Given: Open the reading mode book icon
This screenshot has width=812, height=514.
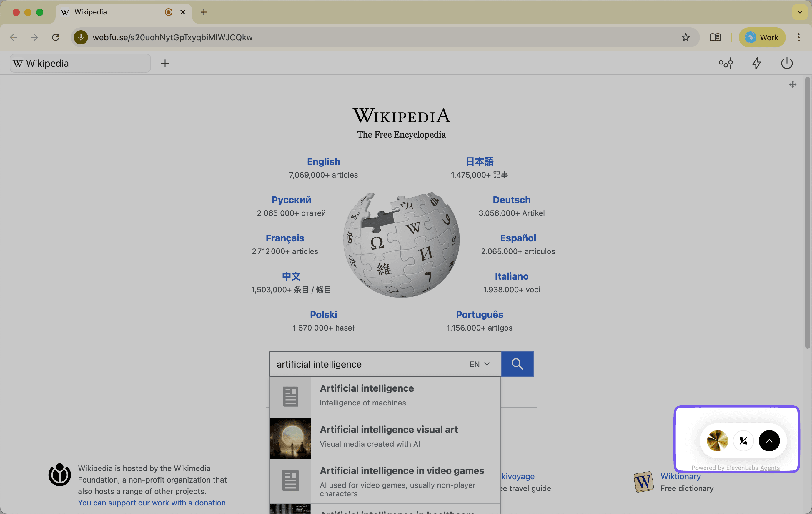Looking at the screenshot, I should pos(715,37).
